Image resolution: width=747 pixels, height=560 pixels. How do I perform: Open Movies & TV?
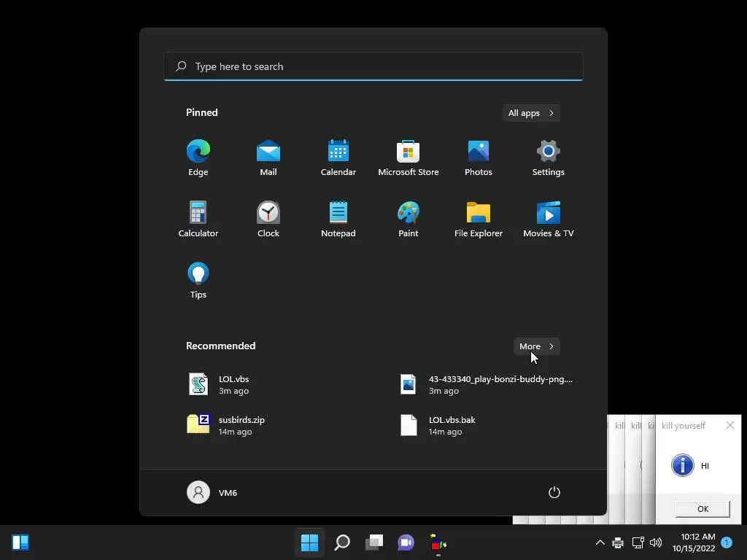pos(549,219)
